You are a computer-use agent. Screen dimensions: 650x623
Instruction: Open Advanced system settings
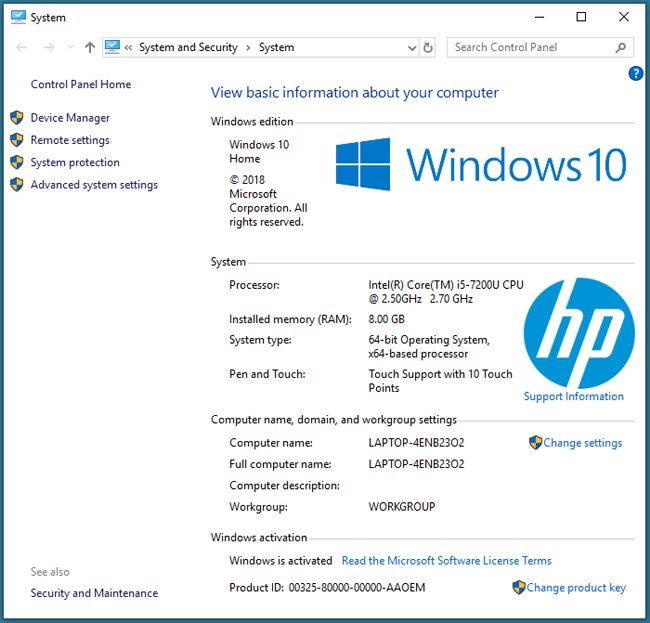pos(94,184)
